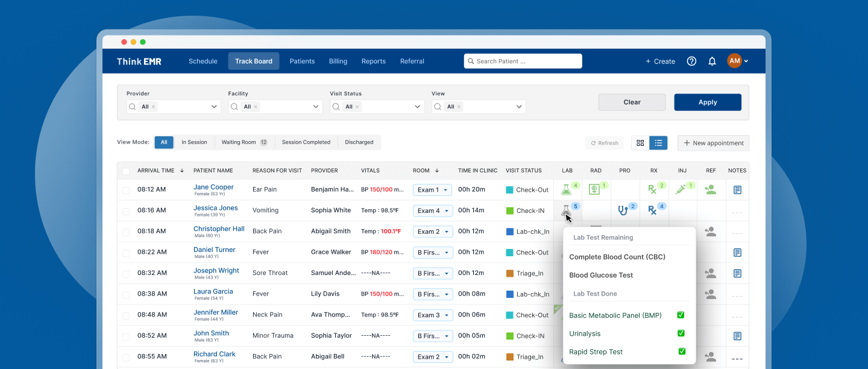This screenshot has height=369, width=868.
Task: Click the notification bell icon
Action: click(x=712, y=61)
